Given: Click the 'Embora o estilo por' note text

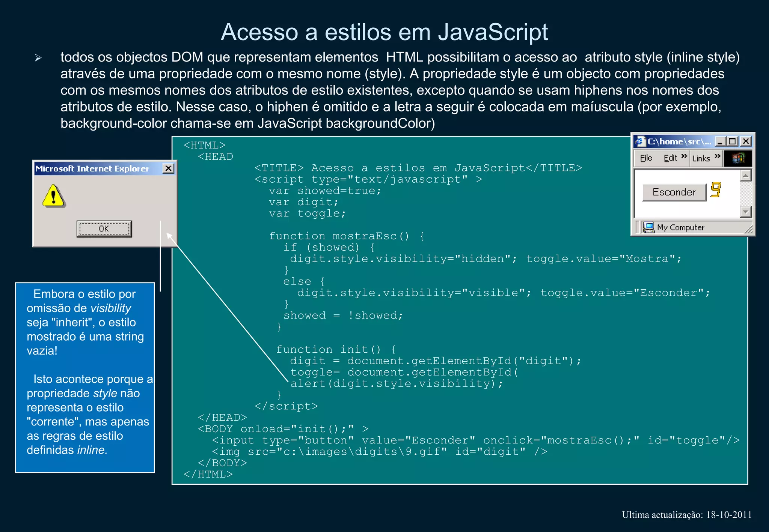Looking at the screenshot, I should (84, 294).
